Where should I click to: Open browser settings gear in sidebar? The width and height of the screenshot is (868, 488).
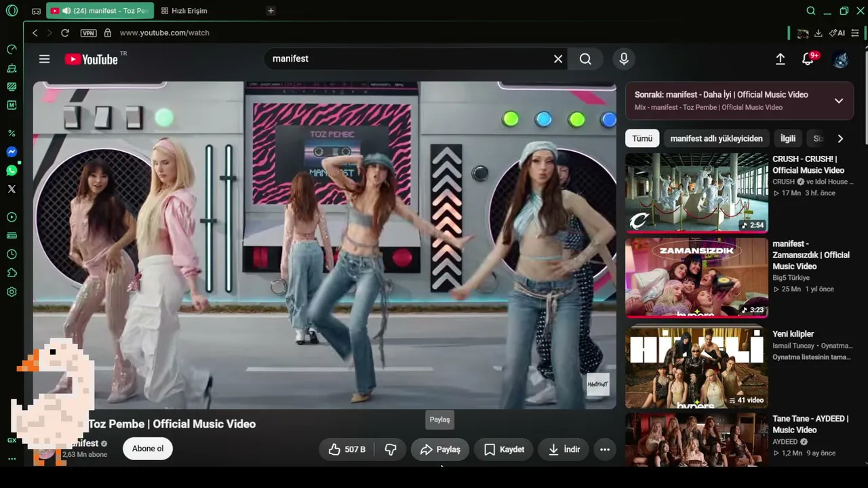pos(12,292)
